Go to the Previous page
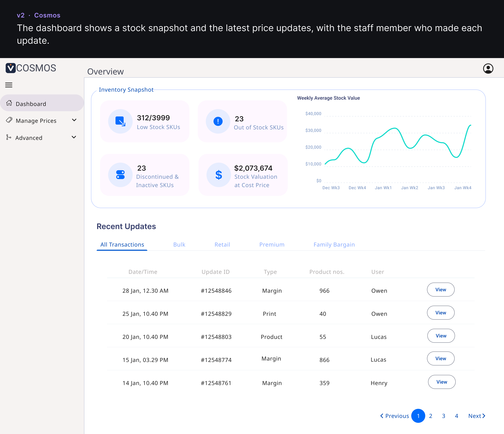 [395, 416]
